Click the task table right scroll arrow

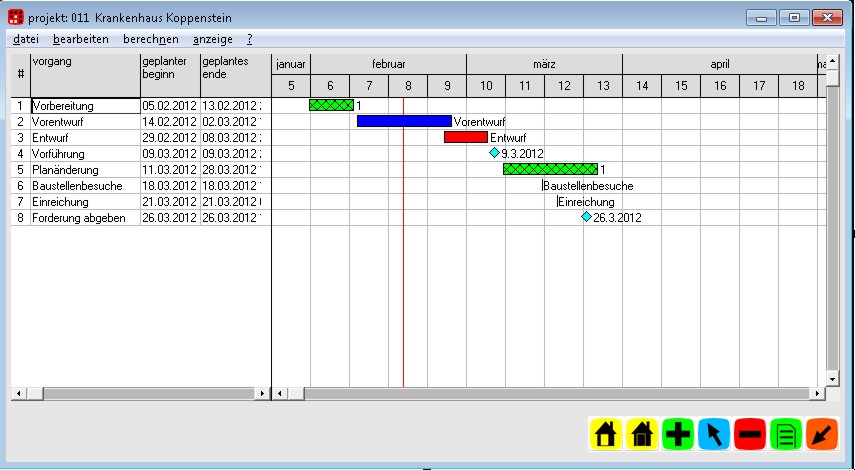point(262,393)
